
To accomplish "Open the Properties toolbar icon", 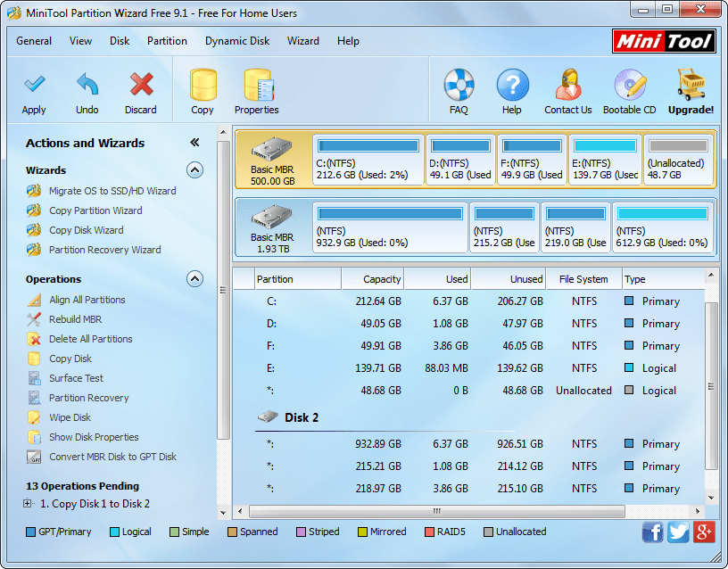I will (259, 85).
